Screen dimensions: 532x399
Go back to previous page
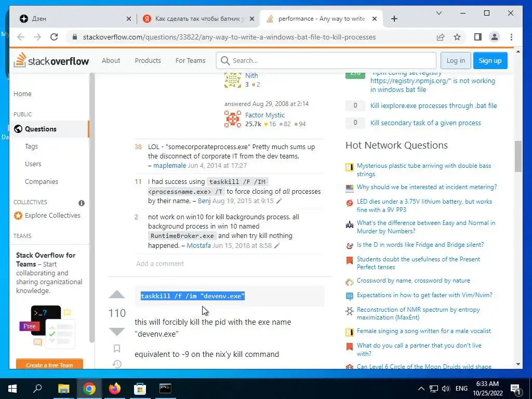[x=21, y=37]
